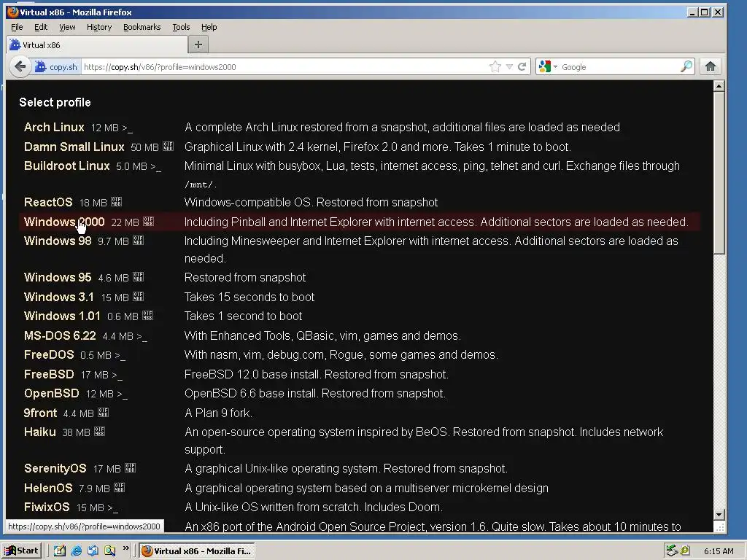Click the graphical icon beside 9front 4.4 MB

104,413
